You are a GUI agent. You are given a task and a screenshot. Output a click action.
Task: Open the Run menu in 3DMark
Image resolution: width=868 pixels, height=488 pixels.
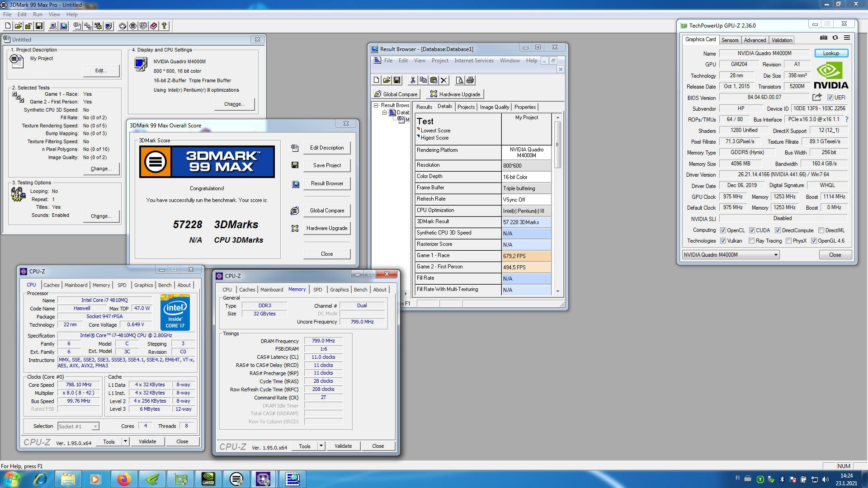click(x=38, y=14)
